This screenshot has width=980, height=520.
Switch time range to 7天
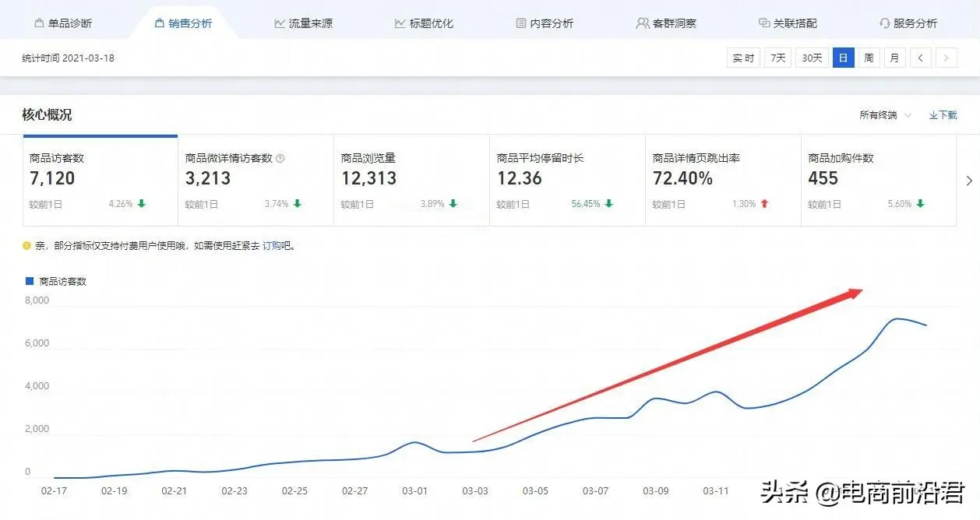coord(777,58)
